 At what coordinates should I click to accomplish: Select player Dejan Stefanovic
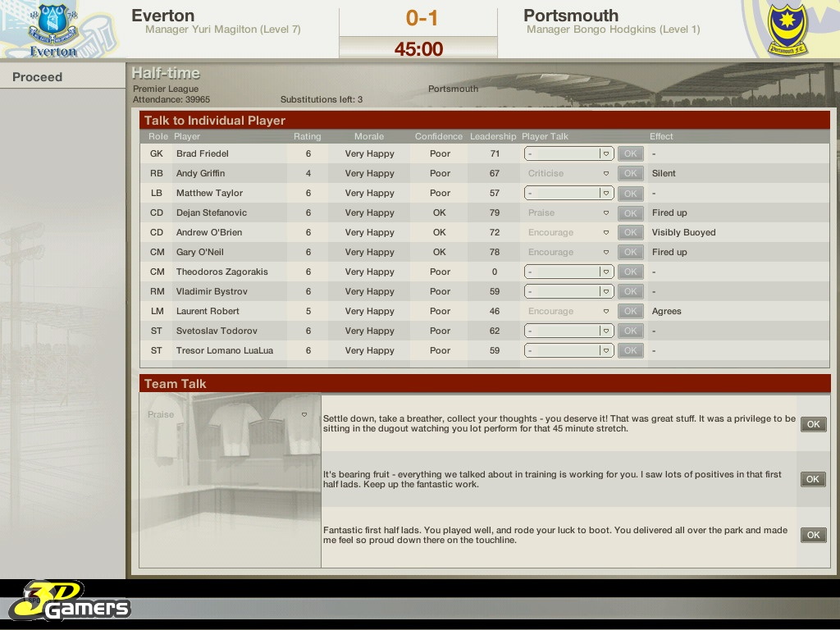click(211, 212)
